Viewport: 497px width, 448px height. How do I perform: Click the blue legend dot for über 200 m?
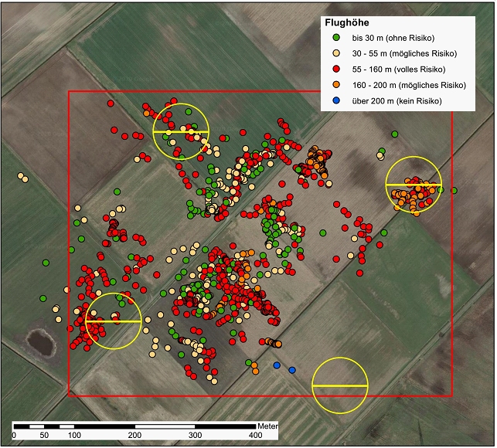(336, 100)
